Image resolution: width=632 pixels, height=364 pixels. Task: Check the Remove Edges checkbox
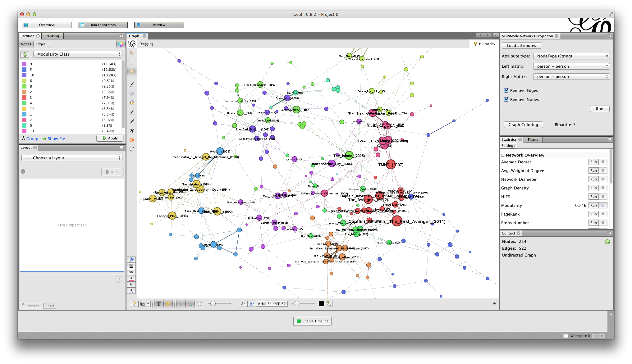click(506, 90)
